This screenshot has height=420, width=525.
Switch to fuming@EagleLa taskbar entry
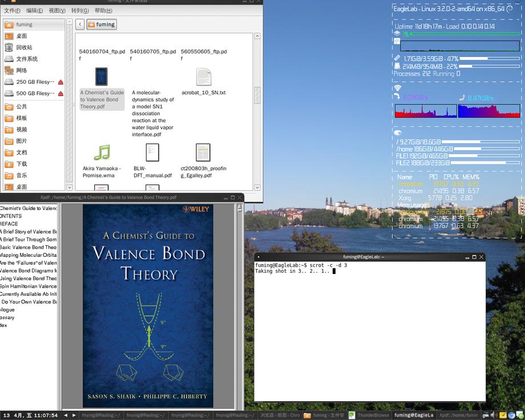pos(414,415)
